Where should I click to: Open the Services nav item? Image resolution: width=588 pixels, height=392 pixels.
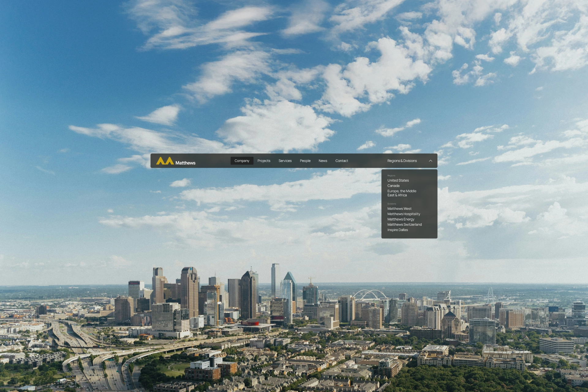(x=285, y=161)
